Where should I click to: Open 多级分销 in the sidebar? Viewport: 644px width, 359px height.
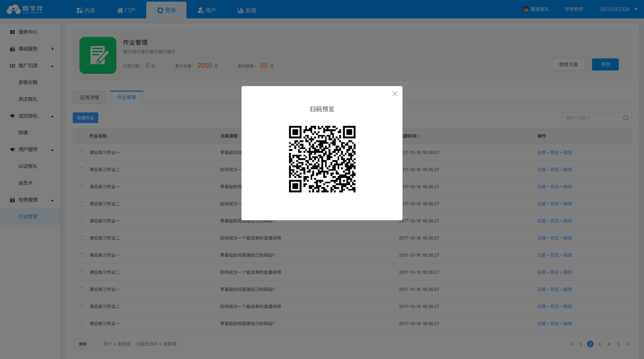point(28,82)
